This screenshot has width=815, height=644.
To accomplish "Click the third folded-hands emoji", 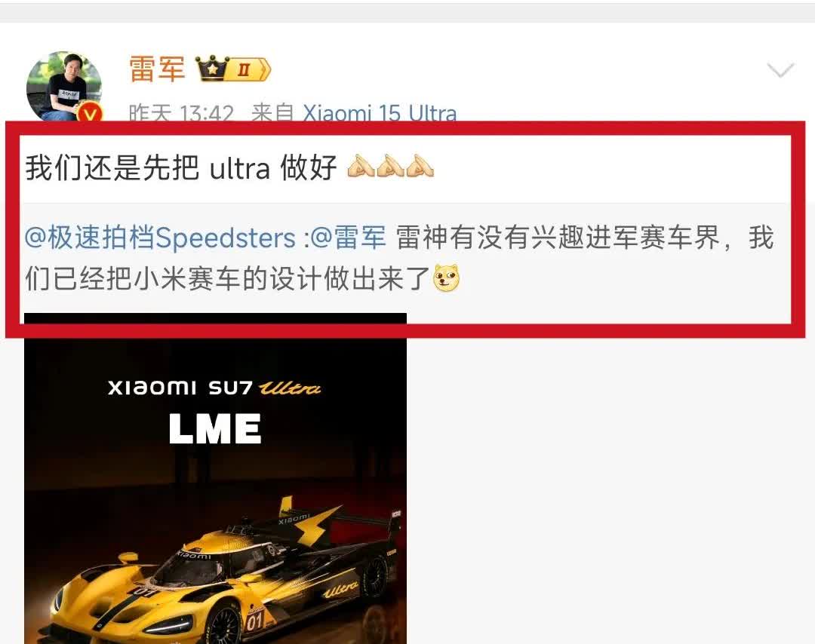I will 420,166.
